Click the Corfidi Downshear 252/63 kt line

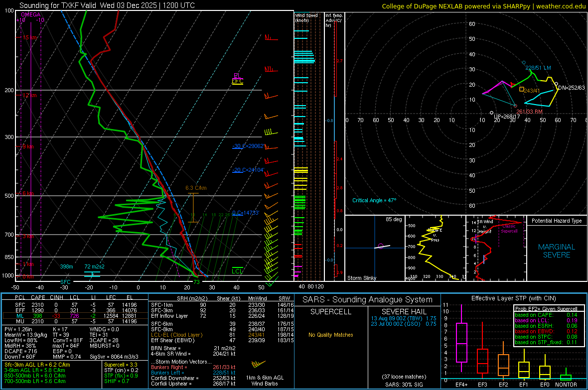pos(193,378)
